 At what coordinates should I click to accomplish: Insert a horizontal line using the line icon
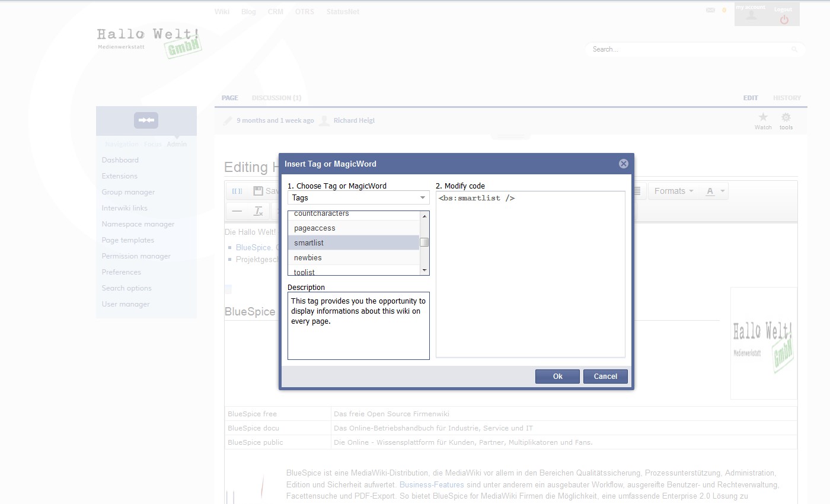pyautogui.click(x=237, y=210)
